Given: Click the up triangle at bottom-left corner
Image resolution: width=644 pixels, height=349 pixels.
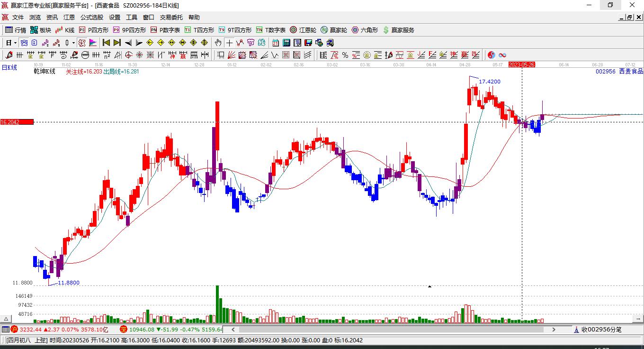Looking at the screenshot, I should 7,319.
